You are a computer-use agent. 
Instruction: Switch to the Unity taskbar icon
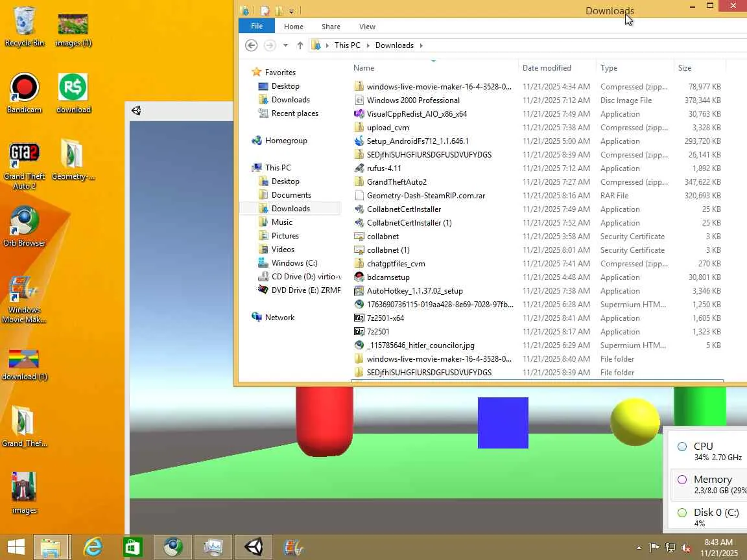coord(254,546)
